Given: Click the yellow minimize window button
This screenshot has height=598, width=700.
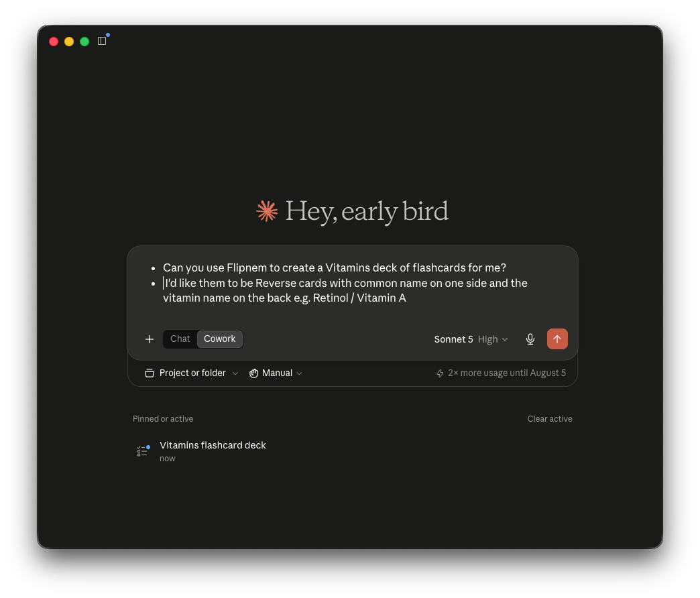Looking at the screenshot, I should pyautogui.click(x=69, y=42).
